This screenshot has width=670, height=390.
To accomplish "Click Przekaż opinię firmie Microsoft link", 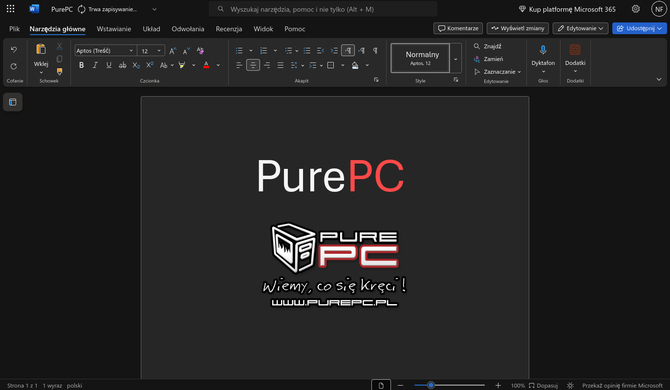I will tap(622, 385).
